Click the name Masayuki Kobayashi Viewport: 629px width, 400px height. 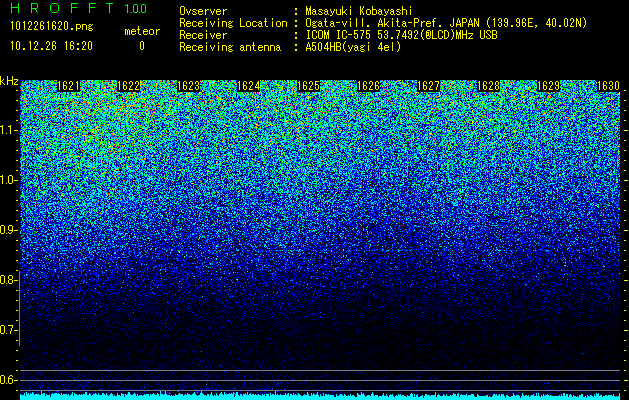click(x=359, y=11)
